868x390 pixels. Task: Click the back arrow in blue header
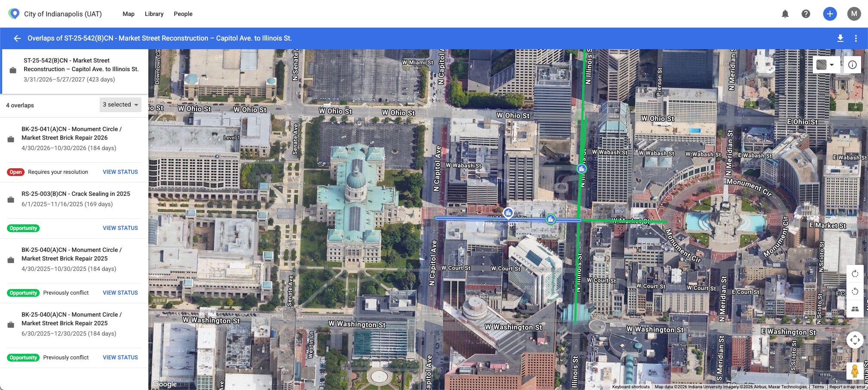17,38
